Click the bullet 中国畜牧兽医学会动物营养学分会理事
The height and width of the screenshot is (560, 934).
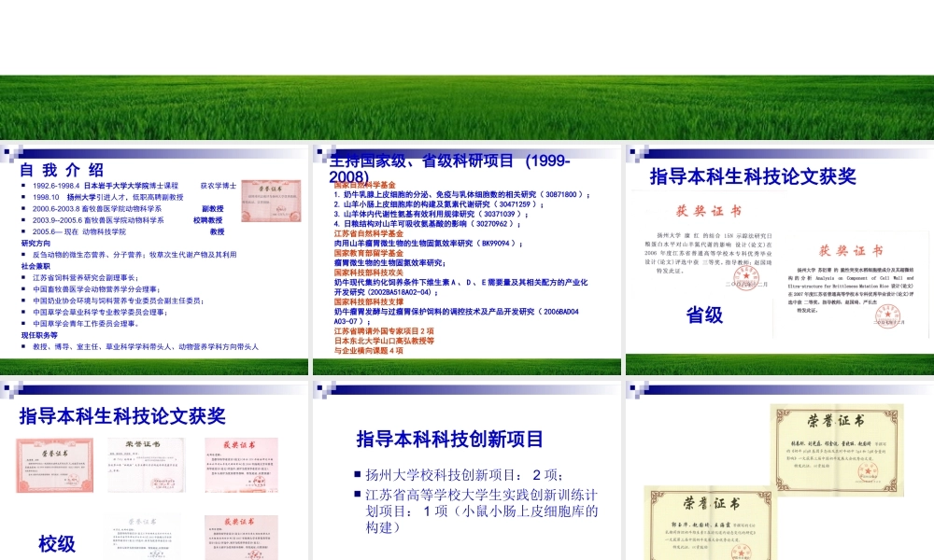point(96,289)
